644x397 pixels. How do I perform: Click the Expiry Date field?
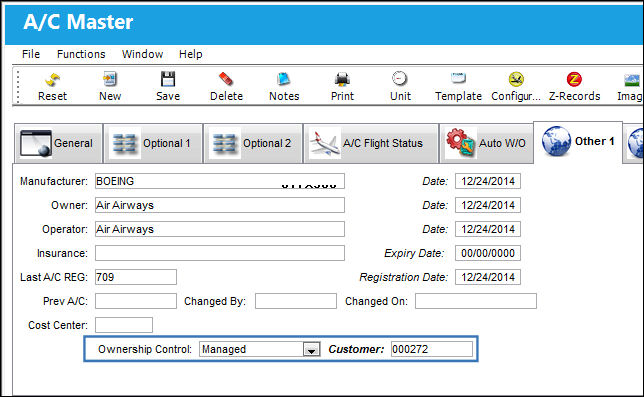(488, 253)
